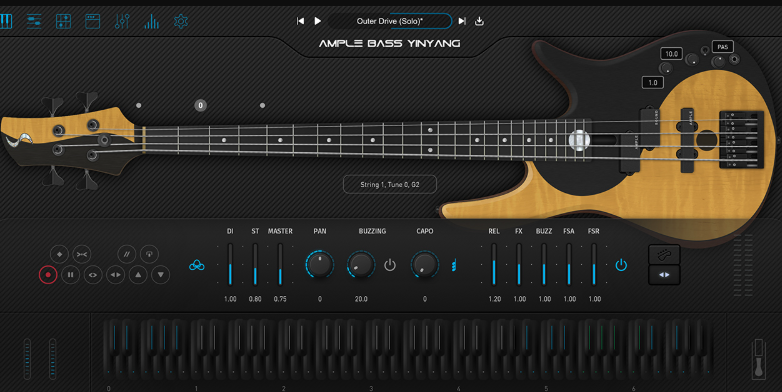Toggle the eye-shaped round button
This screenshot has height=392, width=782.
(x=93, y=275)
